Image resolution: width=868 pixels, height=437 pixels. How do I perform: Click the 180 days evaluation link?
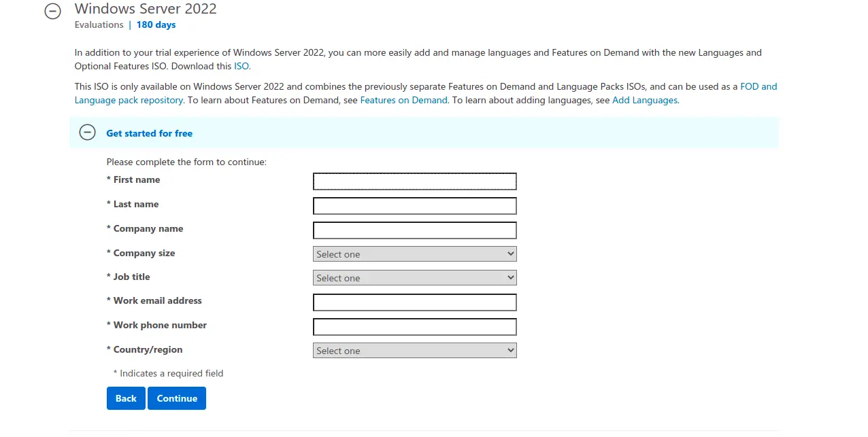tap(156, 24)
